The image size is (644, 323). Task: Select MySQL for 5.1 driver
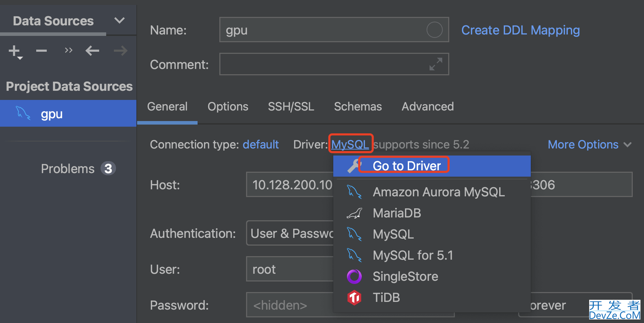(432, 255)
